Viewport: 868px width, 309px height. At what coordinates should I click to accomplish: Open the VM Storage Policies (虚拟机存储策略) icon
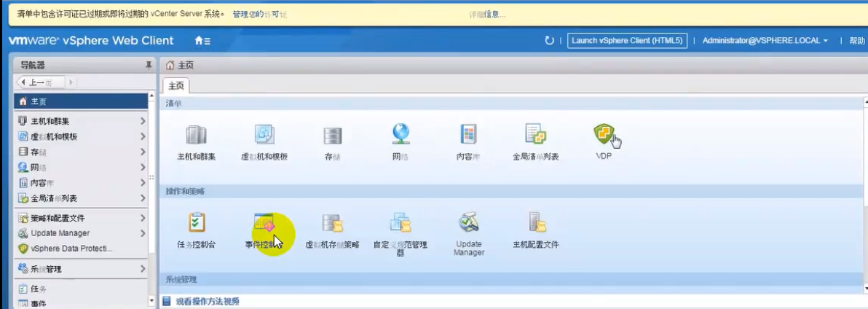click(x=332, y=222)
